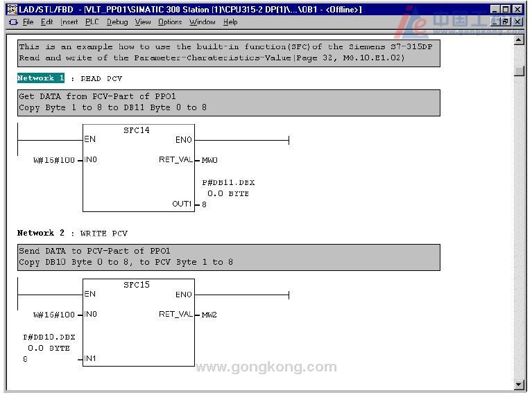Open the Window menu
This screenshot has width=532, height=395.
203,22
